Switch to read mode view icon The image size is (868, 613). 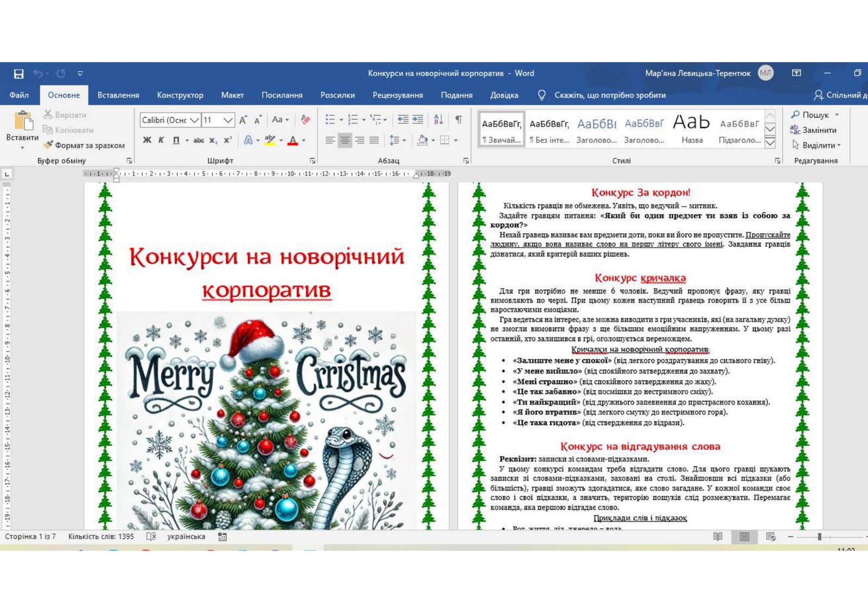click(x=718, y=537)
